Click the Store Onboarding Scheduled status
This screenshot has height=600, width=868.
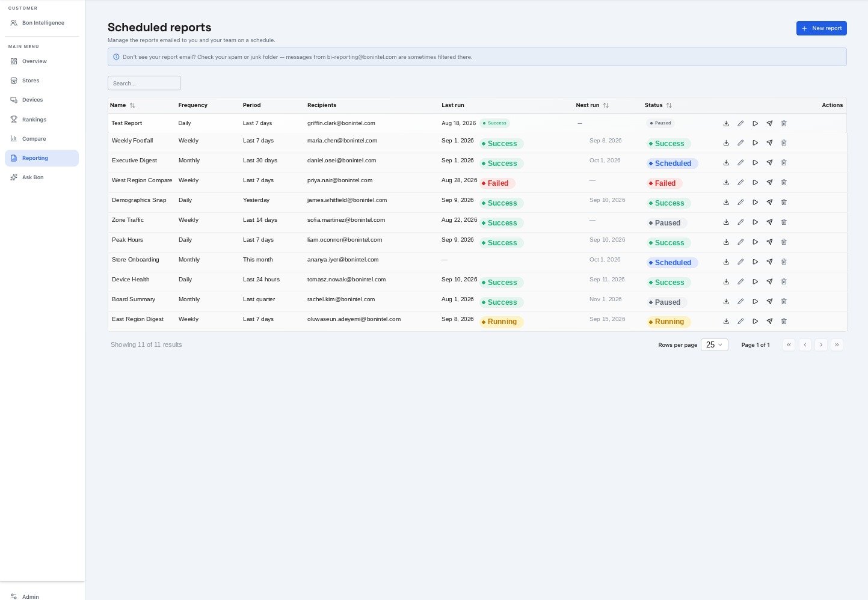pos(672,263)
